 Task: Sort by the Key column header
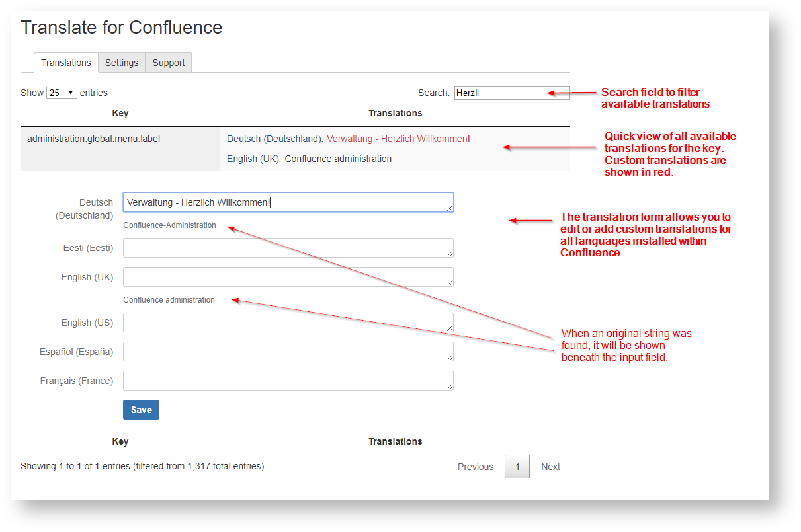point(120,113)
